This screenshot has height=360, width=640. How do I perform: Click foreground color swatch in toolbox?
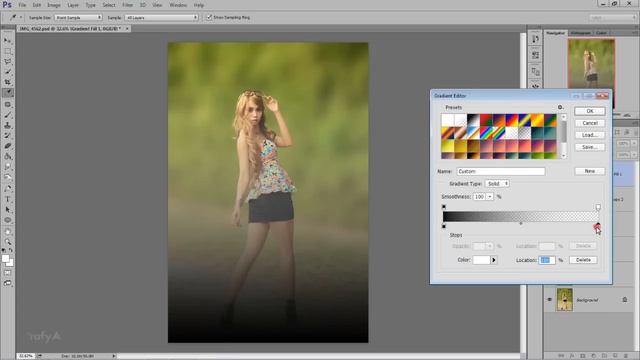[x=5, y=259]
